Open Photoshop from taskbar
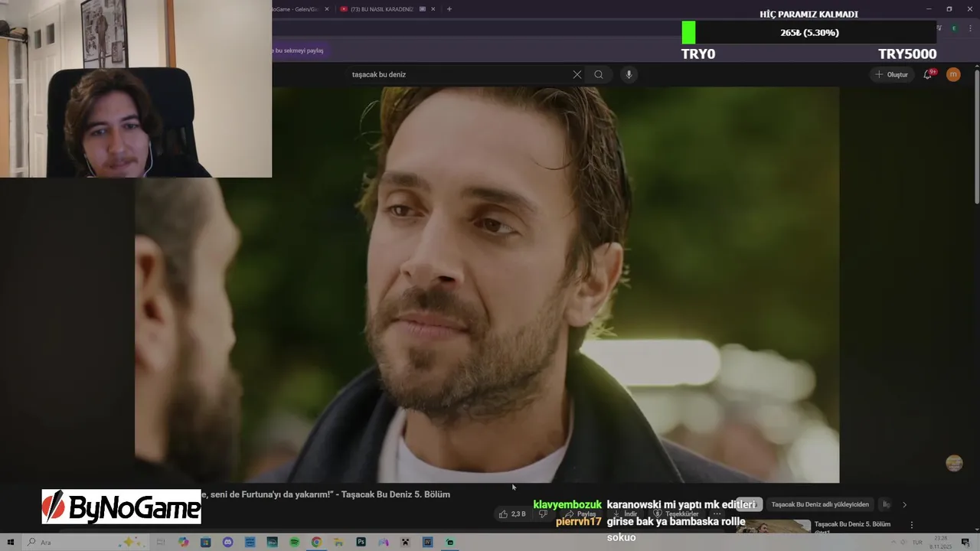 tap(361, 542)
